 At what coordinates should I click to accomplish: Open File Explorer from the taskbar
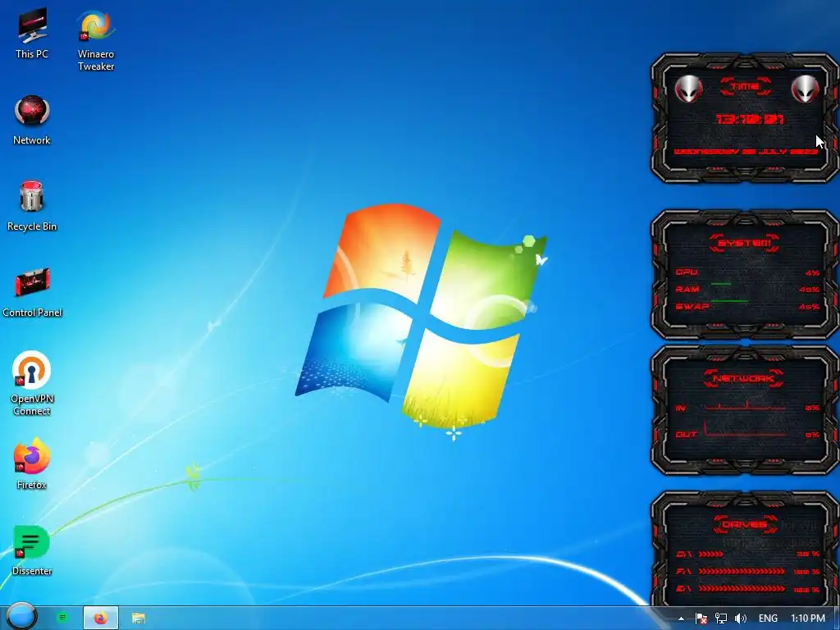pyautogui.click(x=138, y=618)
